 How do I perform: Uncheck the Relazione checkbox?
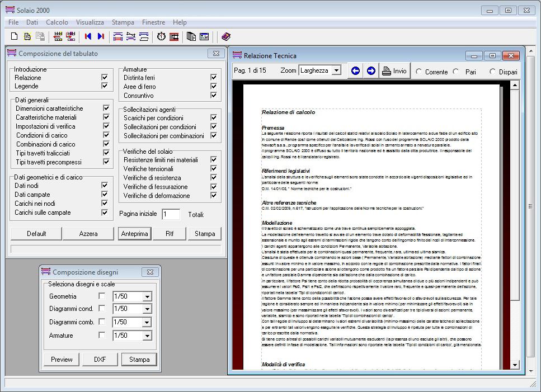click(105, 77)
